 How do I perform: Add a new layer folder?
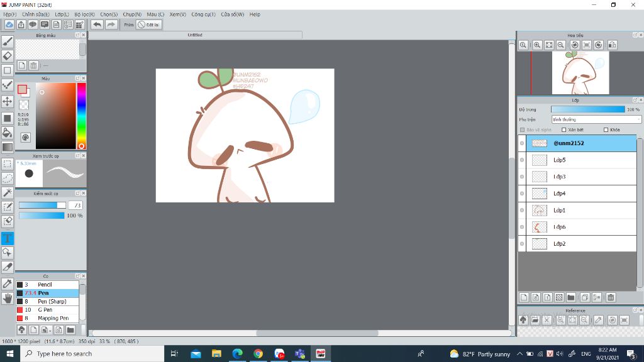570,297
